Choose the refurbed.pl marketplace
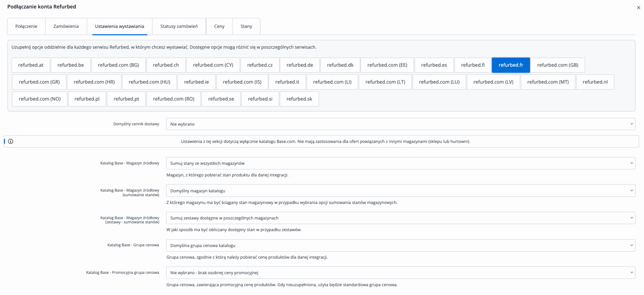The image size is (644, 295). tap(87, 99)
